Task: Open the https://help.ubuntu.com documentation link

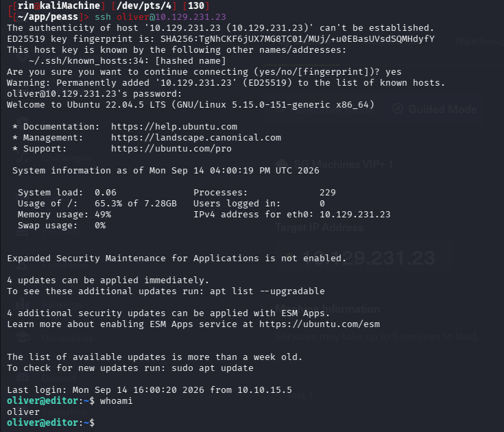Action: coord(174,127)
